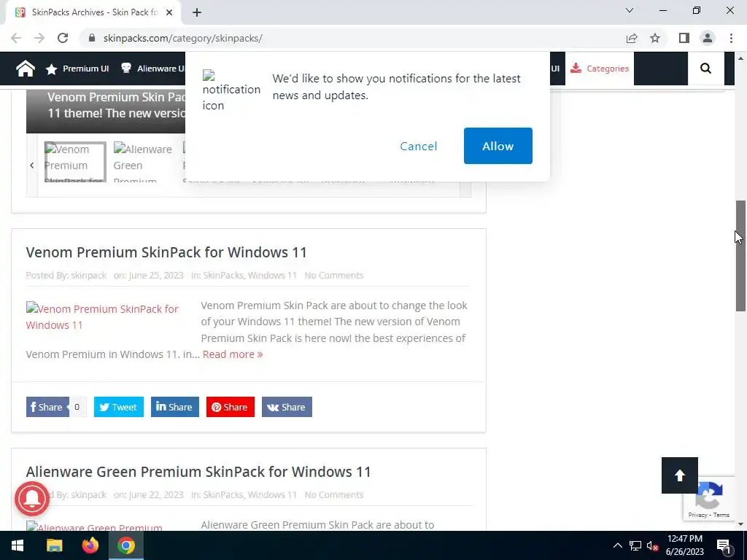The height and width of the screenshot is (560, 747).
Task: Toggle the browser side panel
Action: coord(684,38)
